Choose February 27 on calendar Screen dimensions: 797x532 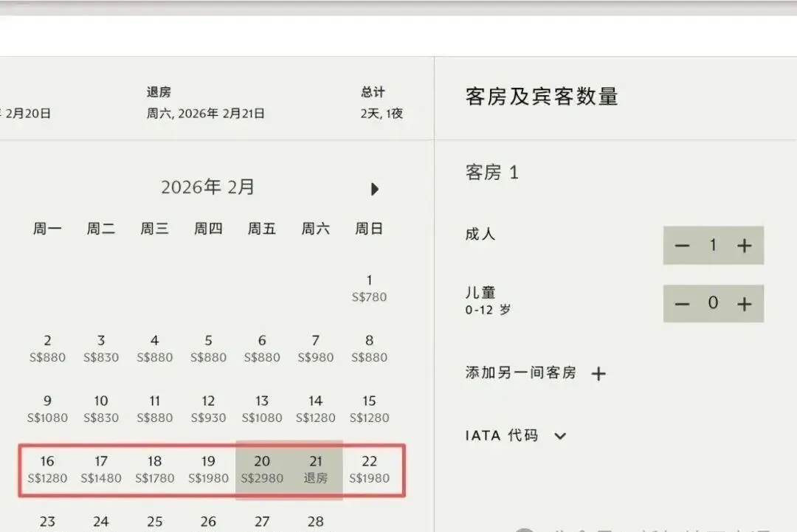click(x=262, y=522)
